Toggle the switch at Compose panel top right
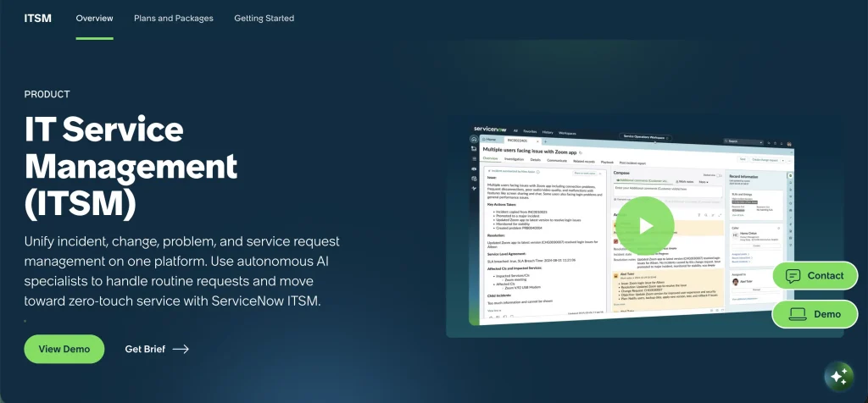Screen dimensions: 868x403 pyautogui.click(x=719, y=175)
